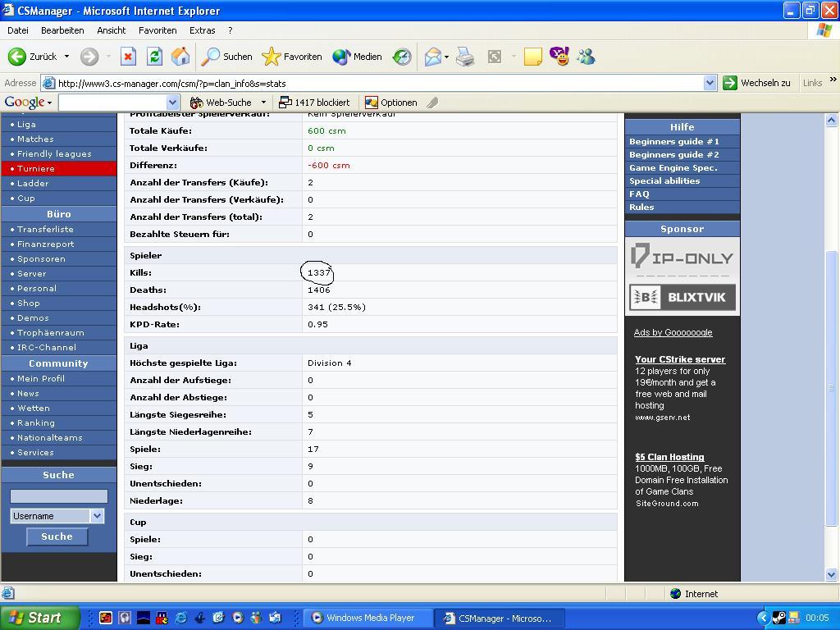Open the Trophäenraum sidebar link
Image resolution: width=840 pixels, height=630 pixels.
tap(50, 333)
